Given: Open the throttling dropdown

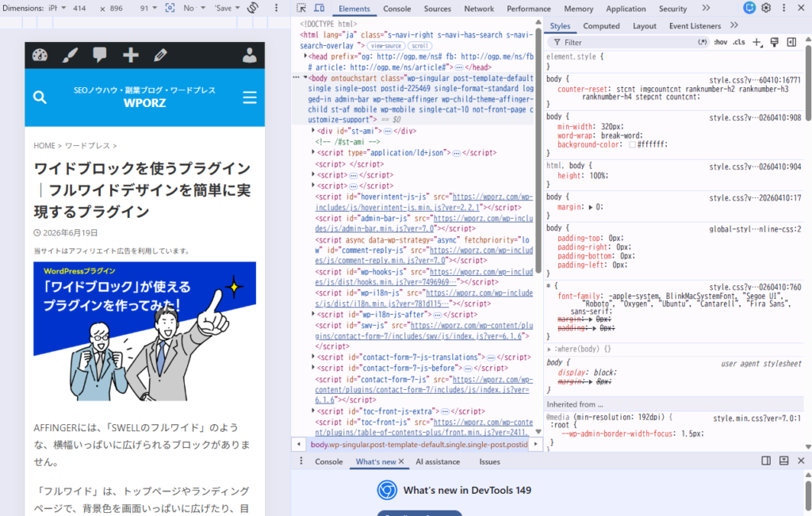Looking at the screenshot, I should pyautogui.click(x=194, y=8).
